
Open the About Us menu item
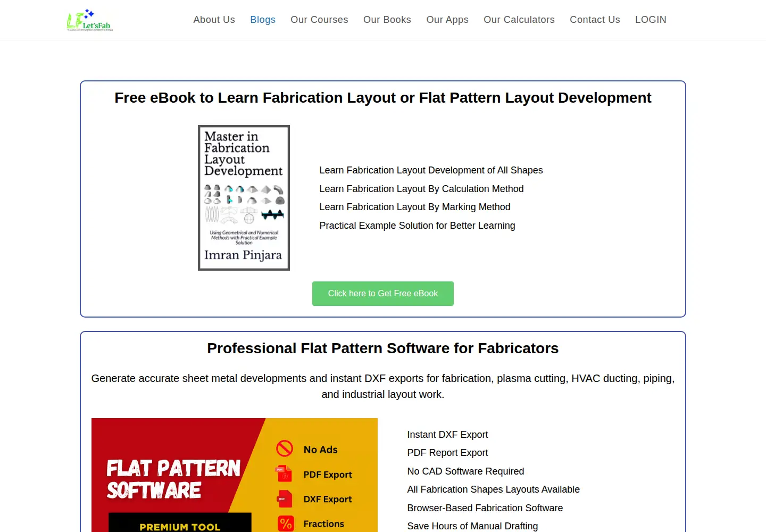pyautogui.click(x=214, y=20)
